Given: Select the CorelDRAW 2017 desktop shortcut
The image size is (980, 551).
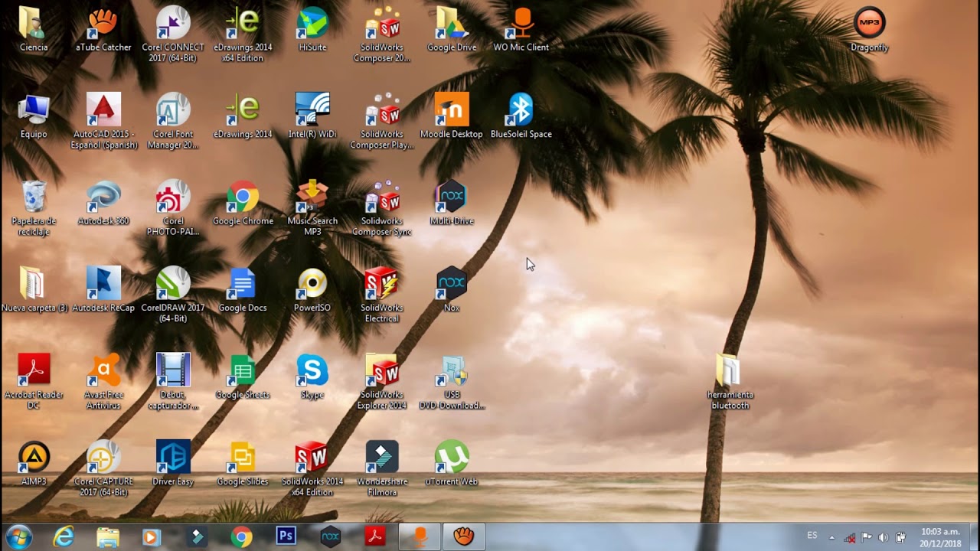Looking at the screenshot, I should tap(173, 295).
